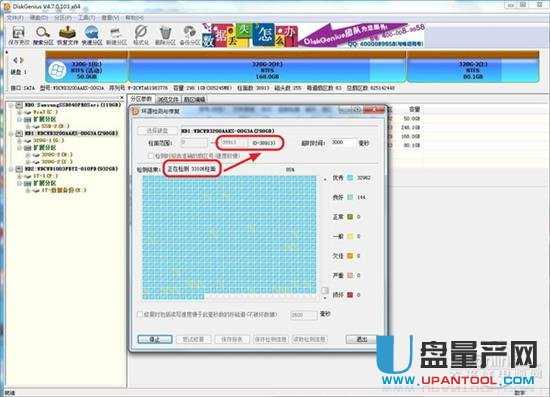
Task: Click the Load Detection Info (读取检测信息) button
Action: [309, 339]
